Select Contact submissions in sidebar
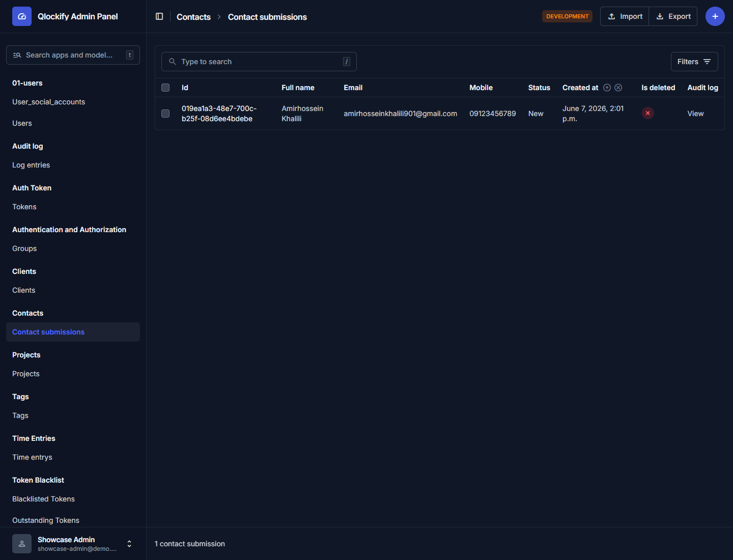Image resolution: width=733 pixels, height=560 pixels. (x=73, y=332)
